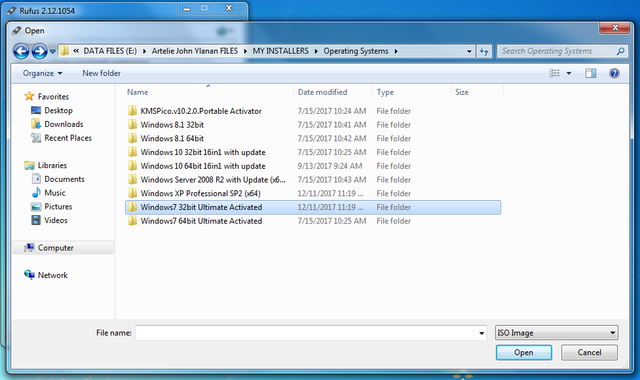The image size is (640, 380).
Task: Open the Help question mark icon
Action: point(614,73)
